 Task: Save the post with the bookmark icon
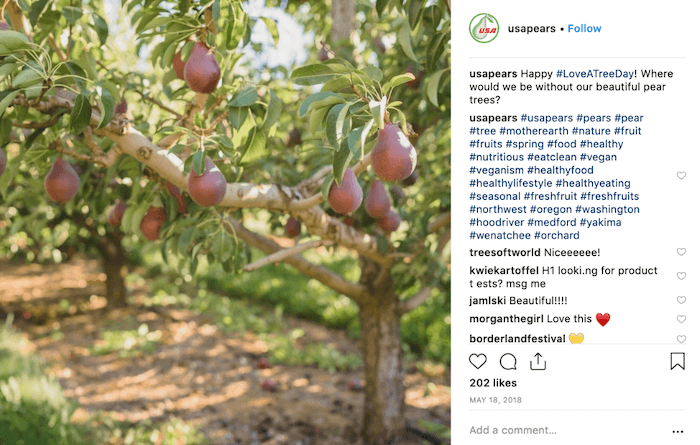[677, 361]
